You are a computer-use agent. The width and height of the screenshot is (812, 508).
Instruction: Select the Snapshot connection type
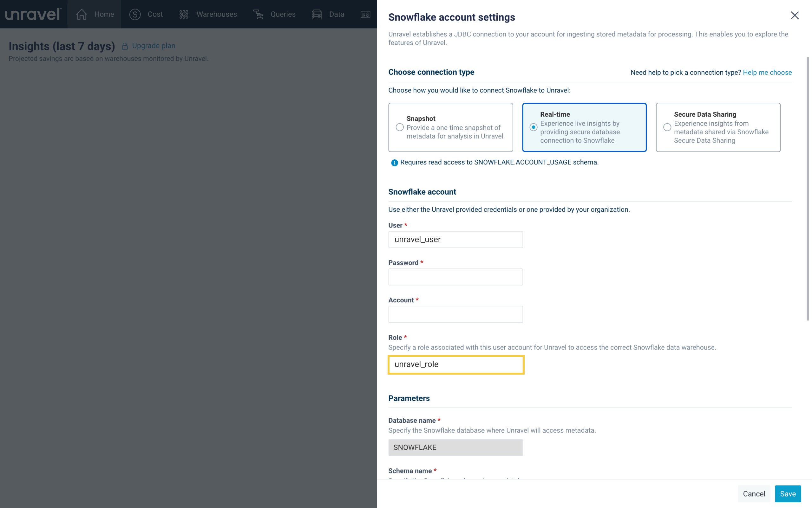(x=399, y=127)
